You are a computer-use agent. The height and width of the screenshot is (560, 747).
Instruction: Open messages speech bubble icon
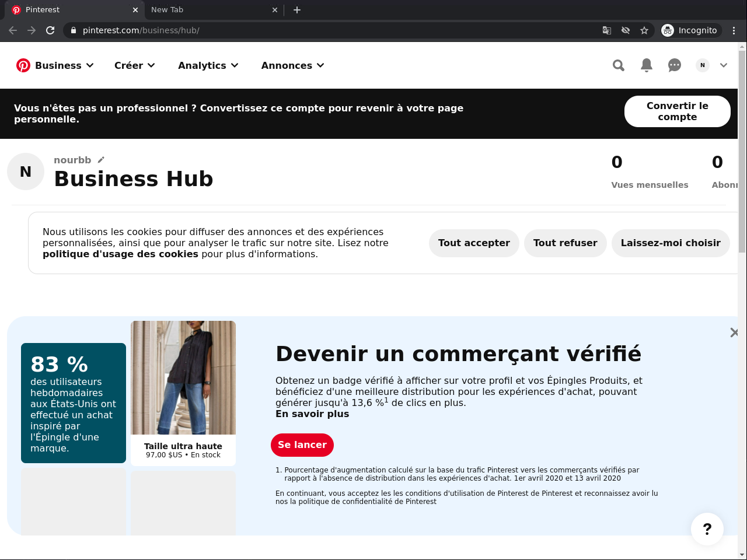pyautogui.click(x=675, y=65)
